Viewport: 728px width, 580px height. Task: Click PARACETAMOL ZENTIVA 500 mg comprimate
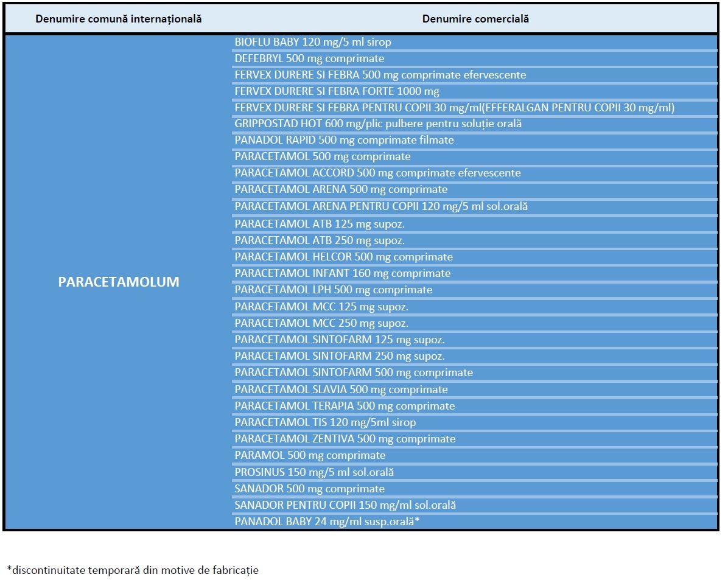(475, 439)
